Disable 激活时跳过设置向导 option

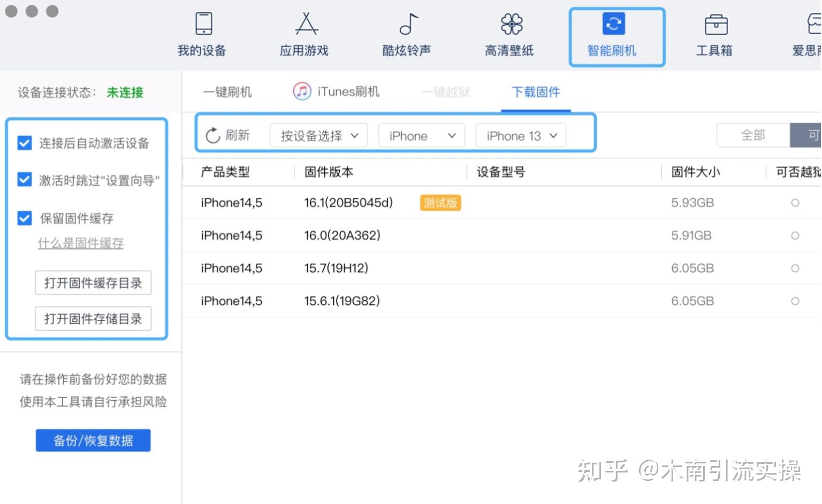[x=24, y=180]
